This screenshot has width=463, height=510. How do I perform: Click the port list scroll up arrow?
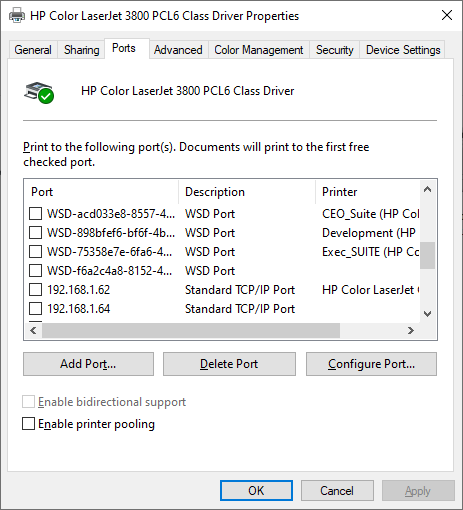point(428,190)
